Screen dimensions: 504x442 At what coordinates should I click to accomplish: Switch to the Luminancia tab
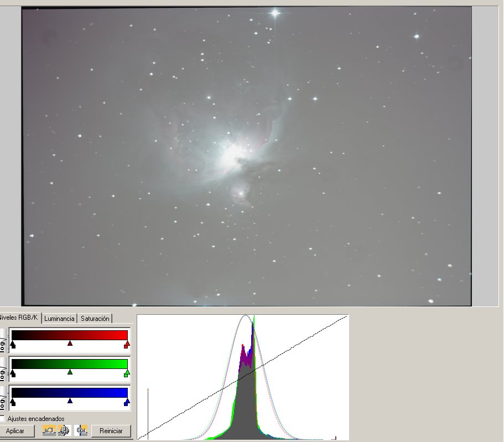[59, 318]
